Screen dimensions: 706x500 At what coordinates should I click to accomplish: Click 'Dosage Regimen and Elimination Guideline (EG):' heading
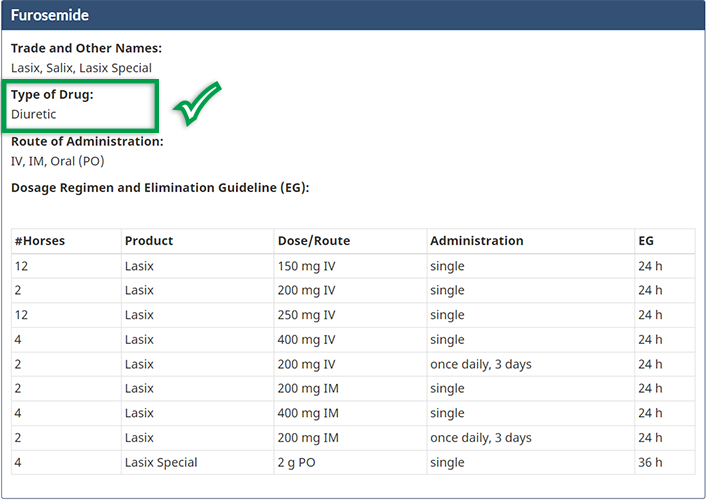(x=160, y=188)
